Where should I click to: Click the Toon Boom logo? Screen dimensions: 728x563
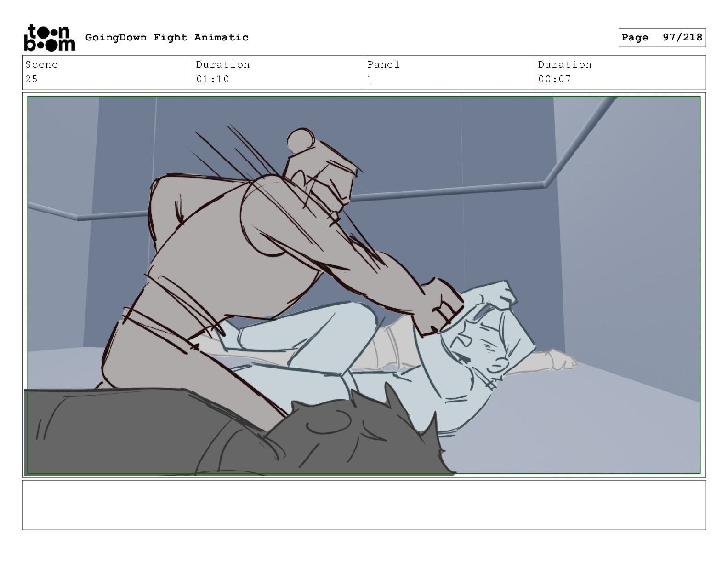[x=49, y=38]
